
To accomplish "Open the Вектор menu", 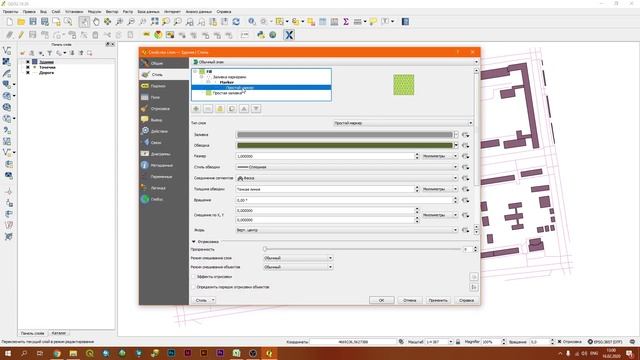I will coord(111,11).
